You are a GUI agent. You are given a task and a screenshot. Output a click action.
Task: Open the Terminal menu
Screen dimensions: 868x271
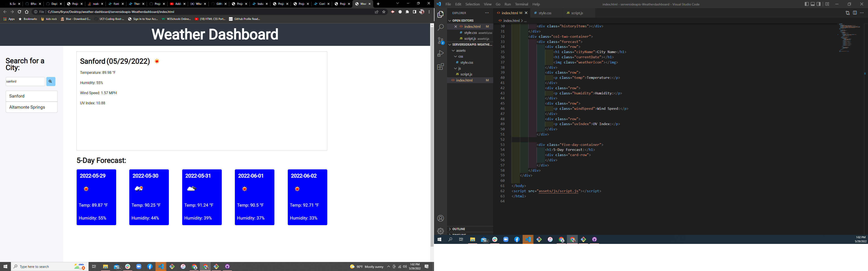click(x=521, y=4)
